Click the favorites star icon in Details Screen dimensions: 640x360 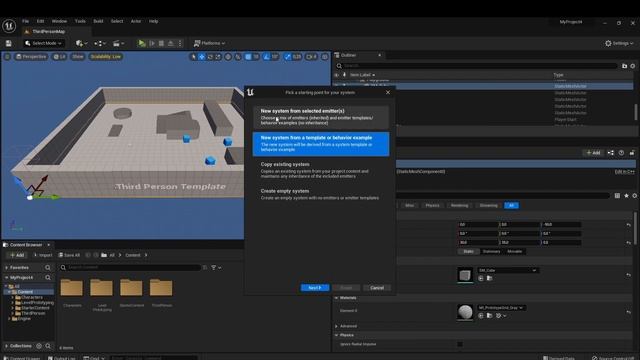pos(626,196)
